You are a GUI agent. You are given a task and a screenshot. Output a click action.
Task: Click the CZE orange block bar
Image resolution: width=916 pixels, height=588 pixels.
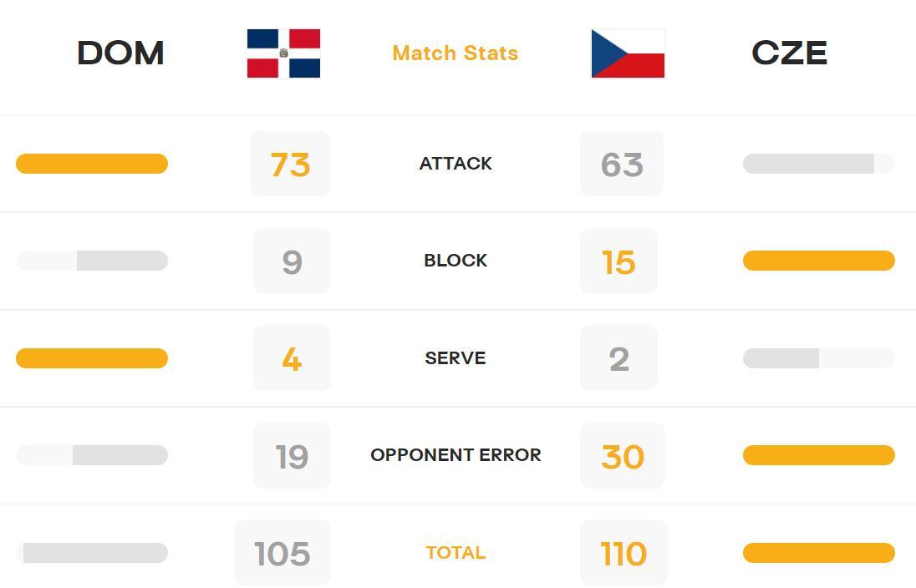coord(818,261)
